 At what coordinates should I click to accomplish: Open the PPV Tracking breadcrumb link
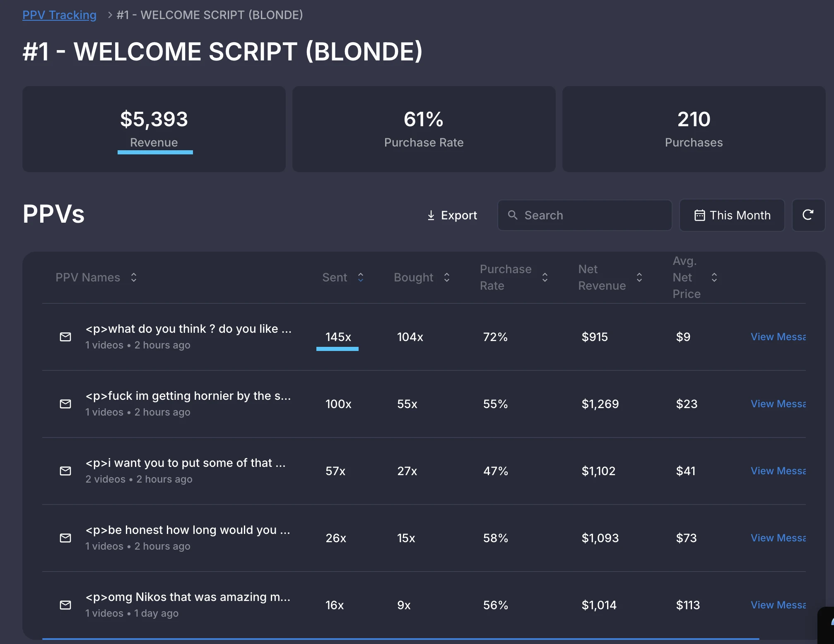[59, 15]
